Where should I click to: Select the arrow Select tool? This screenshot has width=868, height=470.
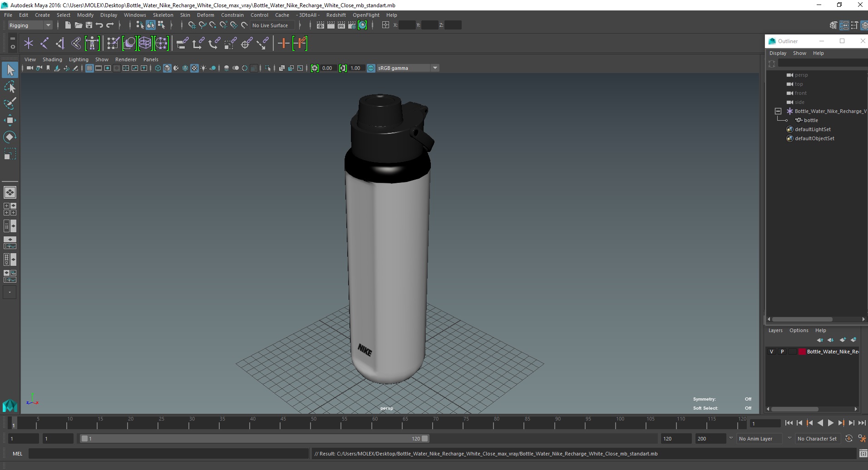10,70
